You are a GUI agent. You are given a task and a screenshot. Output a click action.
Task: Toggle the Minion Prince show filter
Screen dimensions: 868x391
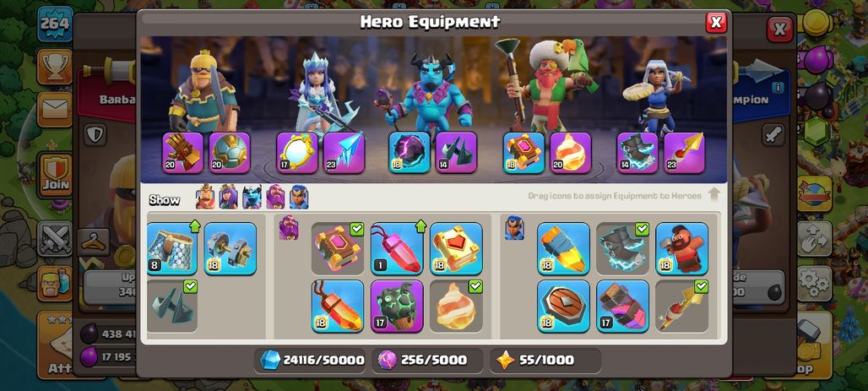click(252, 197)
